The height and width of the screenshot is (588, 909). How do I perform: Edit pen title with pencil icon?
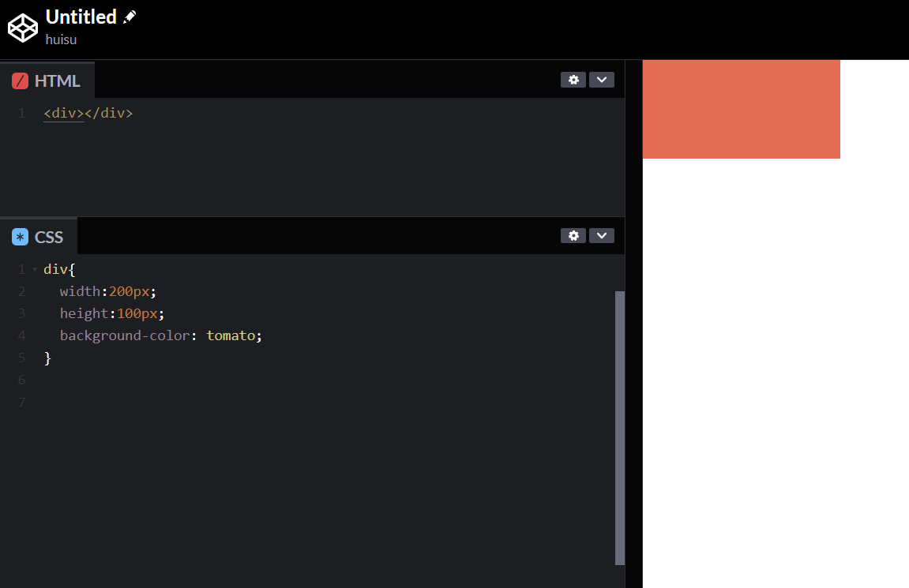click(130, 17)
